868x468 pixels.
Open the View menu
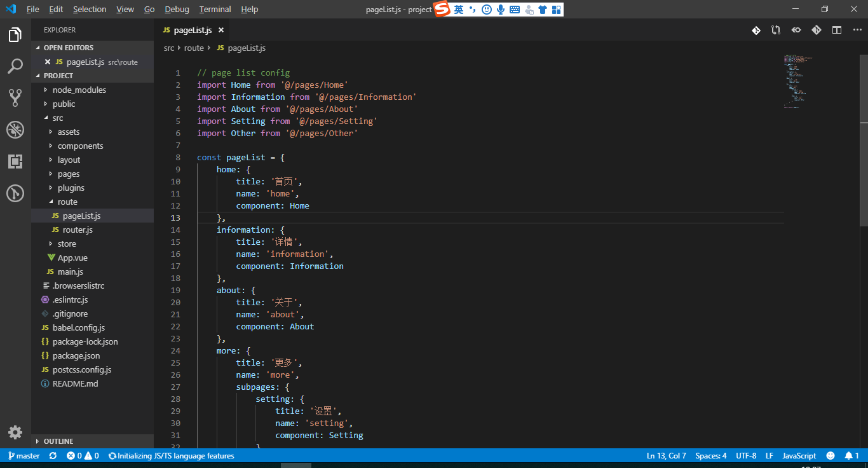point(125,10)
